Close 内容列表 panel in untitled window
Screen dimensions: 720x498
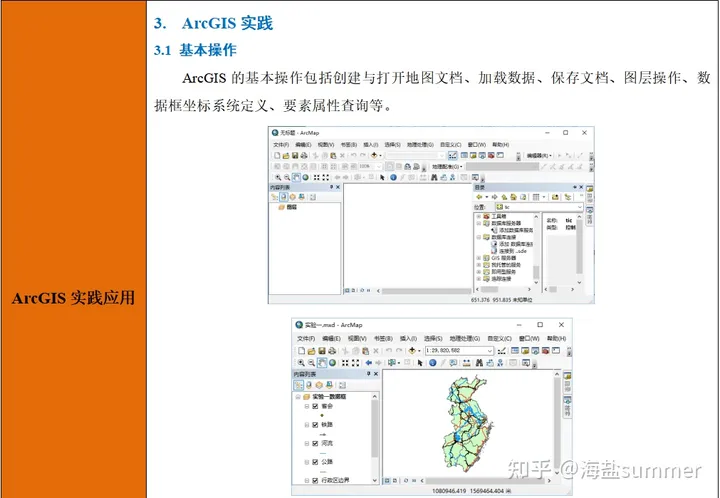[338, 187]
